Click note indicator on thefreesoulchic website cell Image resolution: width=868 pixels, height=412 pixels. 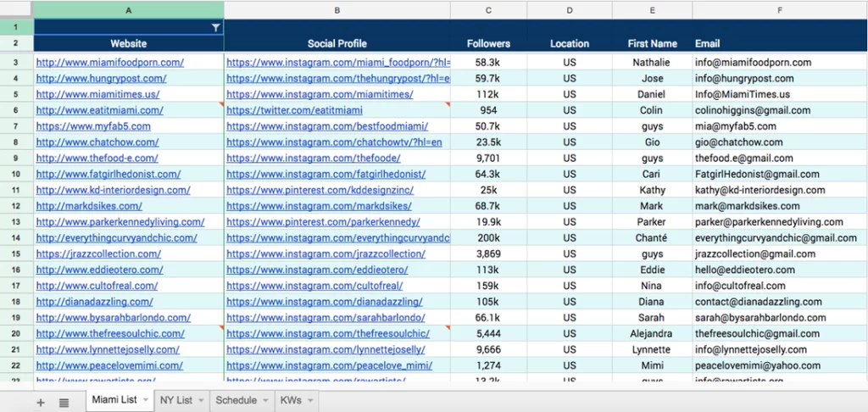221,328
